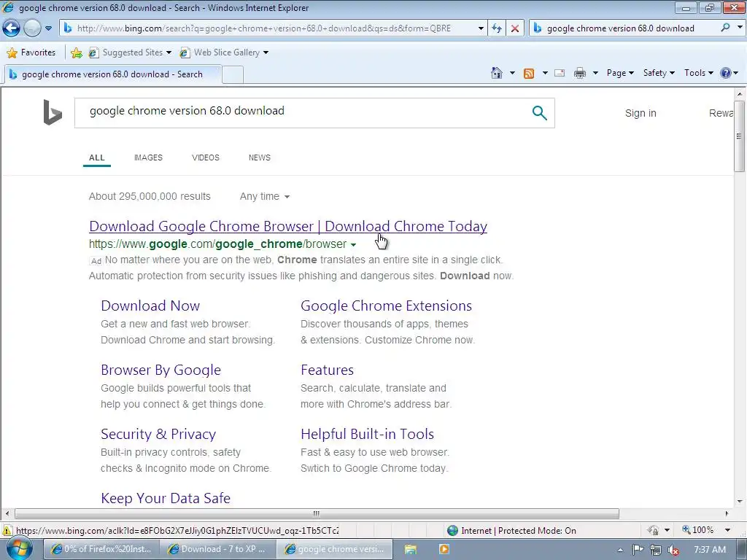Select the Bing search browser tab
The width and height of the screenshot is (747, 560).
coord(113,74)
